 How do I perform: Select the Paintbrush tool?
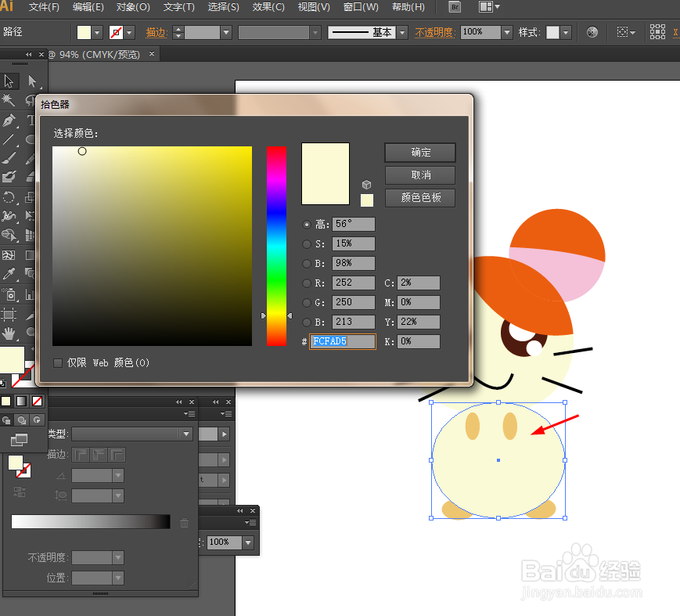(x=9, y=158)
